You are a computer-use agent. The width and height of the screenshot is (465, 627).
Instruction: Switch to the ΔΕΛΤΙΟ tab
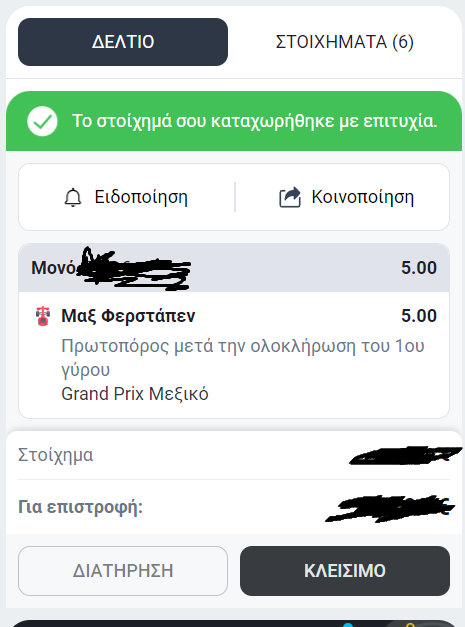point(123,42)
